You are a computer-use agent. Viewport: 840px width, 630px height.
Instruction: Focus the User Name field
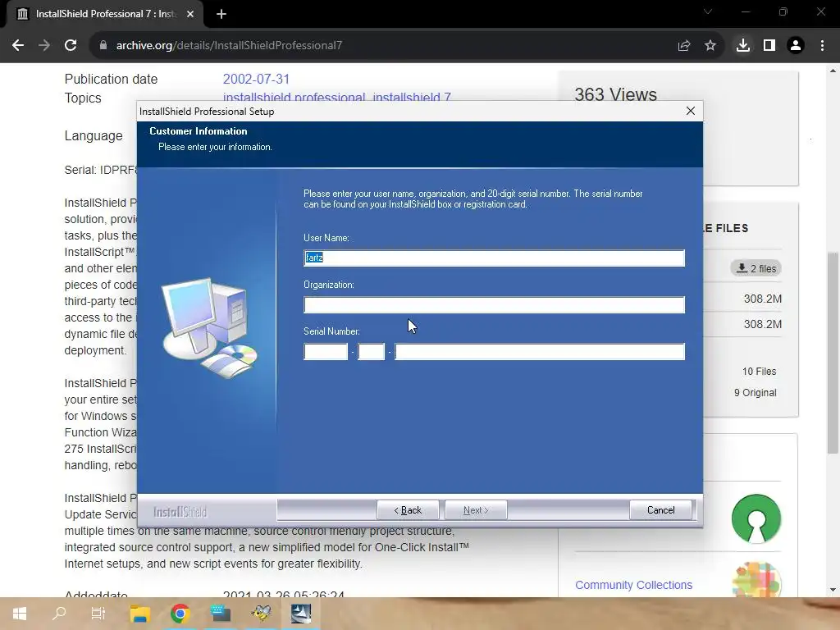tap(494, 258)
